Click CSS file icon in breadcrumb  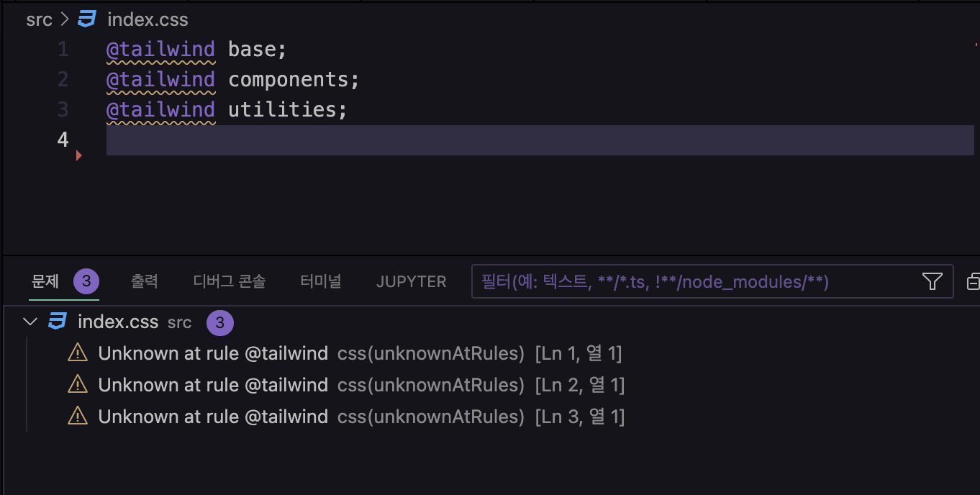(x=87, y=19)
